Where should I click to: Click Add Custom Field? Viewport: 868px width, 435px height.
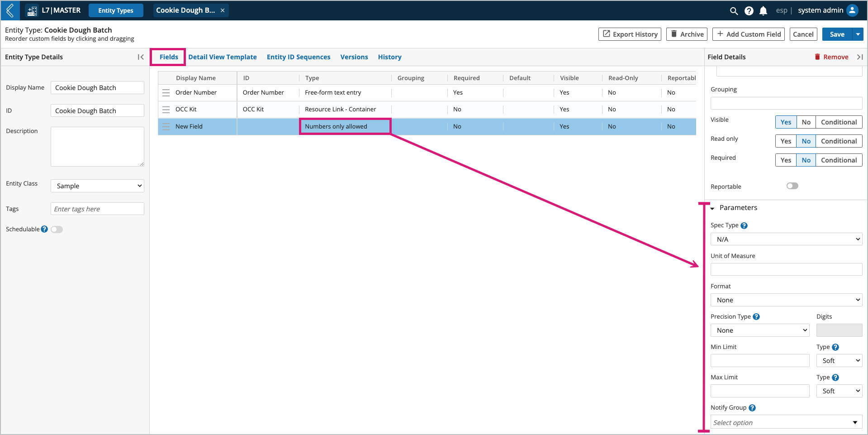pyautogui.click(x=749, y=34)
